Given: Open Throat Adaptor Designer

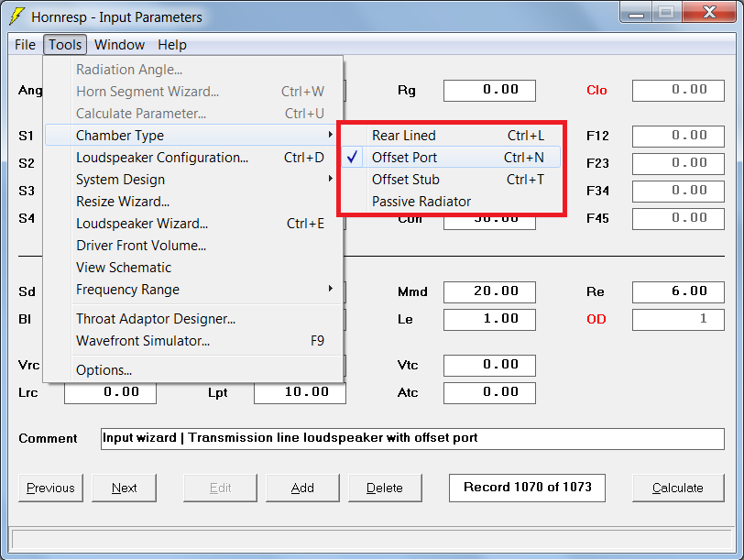Looking at the screenshot, I should click(193, 319).
